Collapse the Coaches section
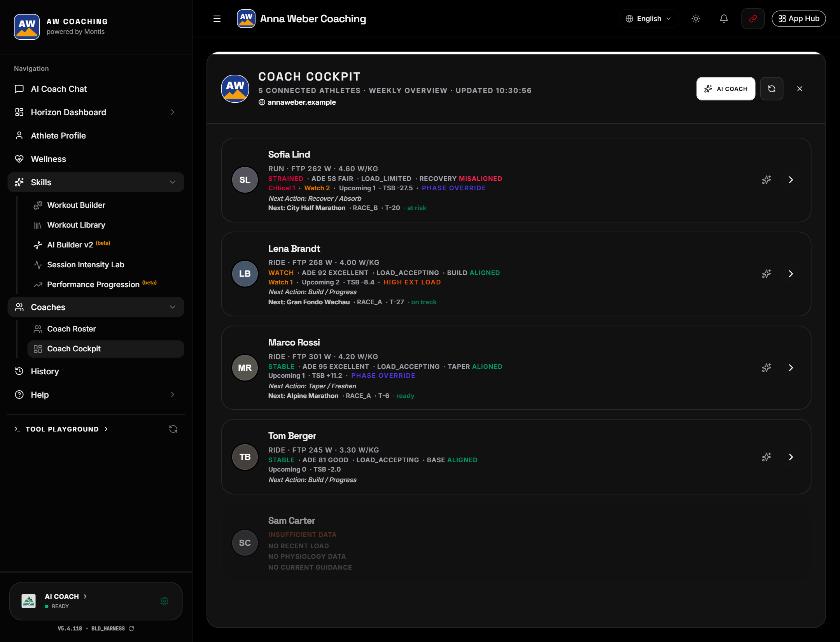840x642 pixels. coord(96,307)
